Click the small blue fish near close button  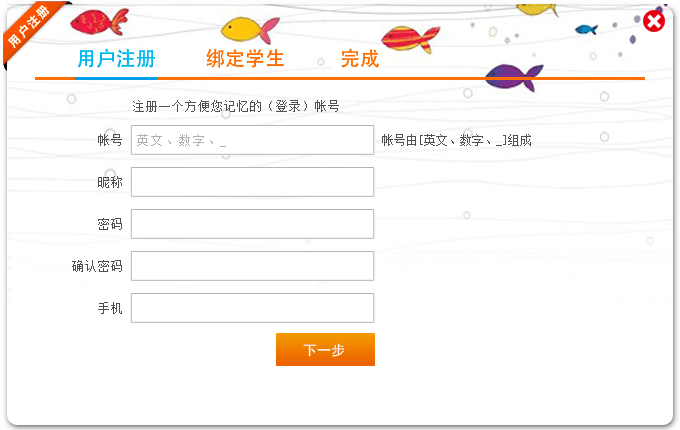pos(587,29)
